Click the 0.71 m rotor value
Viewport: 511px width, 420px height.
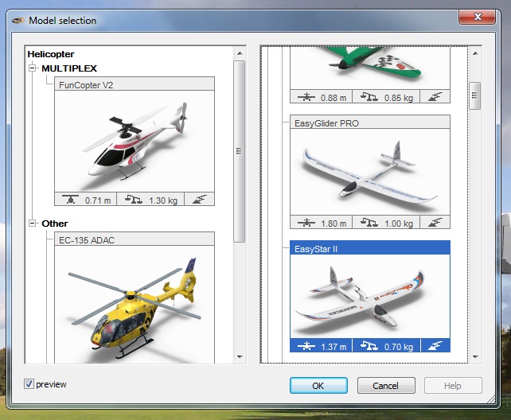tap(98, 200)
